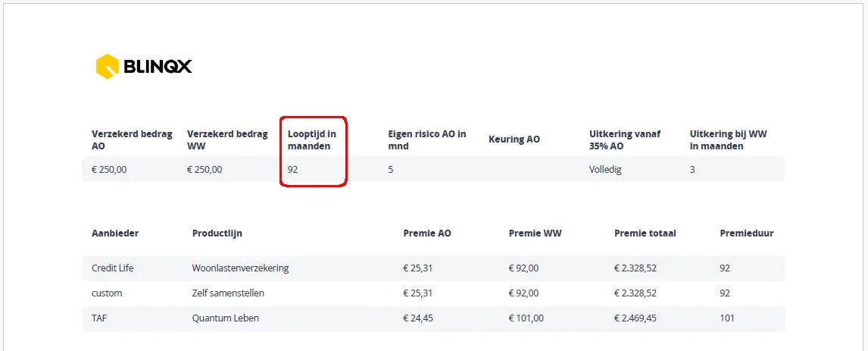This screenshot has width=868, height=351.
Task: Click the Aanbieder column header
Action: tap(115, 233)
